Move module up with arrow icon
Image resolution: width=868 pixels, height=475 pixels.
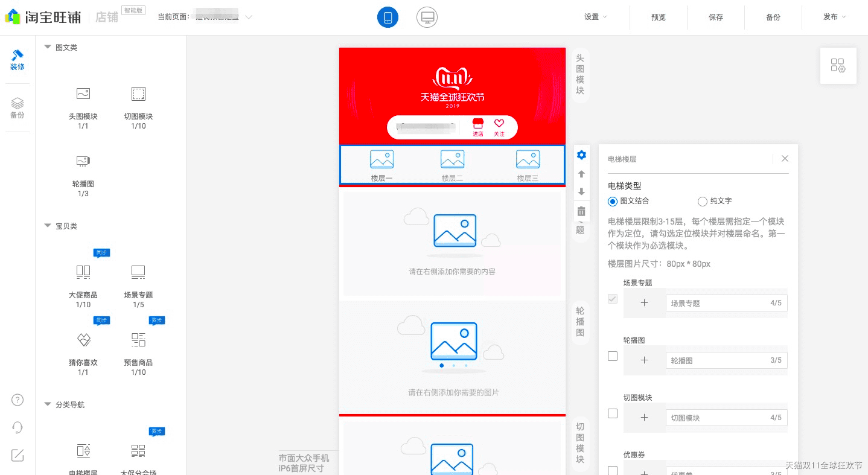coord(581,174)
